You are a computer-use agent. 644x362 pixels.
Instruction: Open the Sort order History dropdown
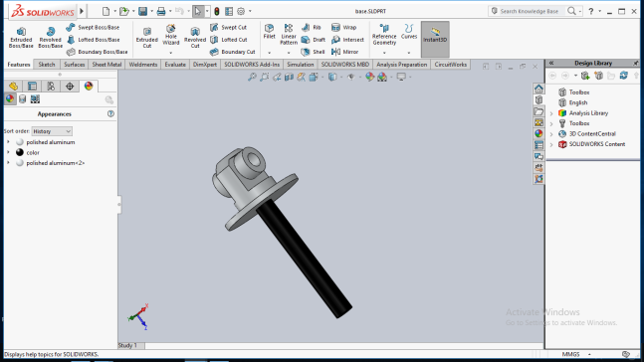click(52, 131)
